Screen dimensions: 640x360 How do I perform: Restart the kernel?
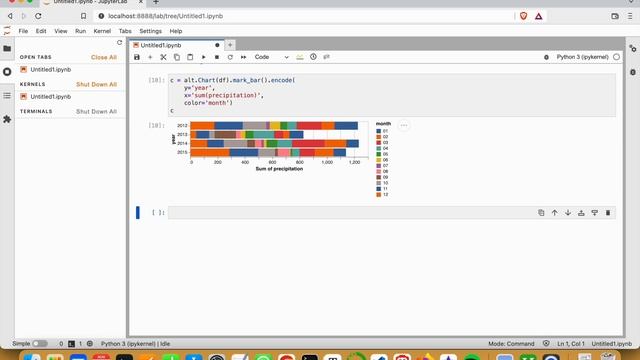click(230, 57)
